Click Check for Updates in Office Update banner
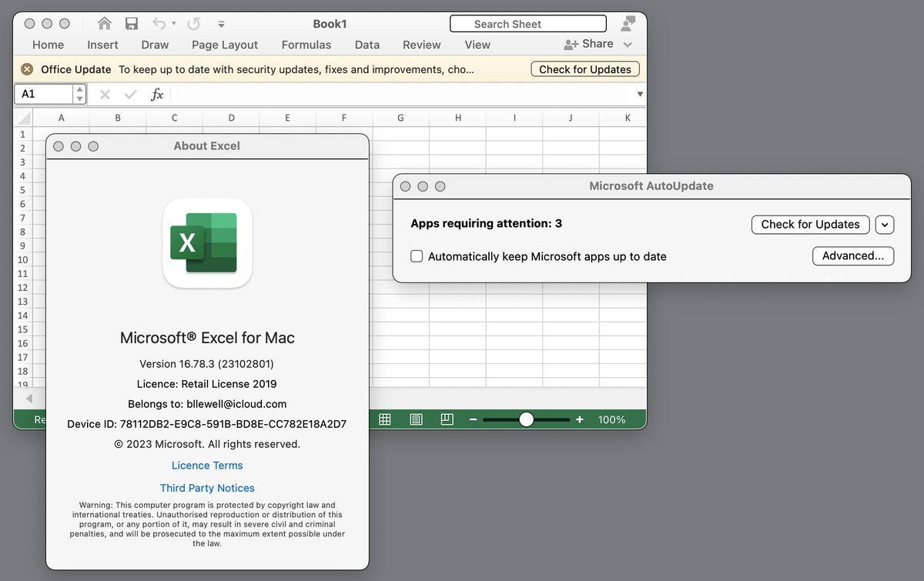This screenshot has height=581, width=924. 585,69
